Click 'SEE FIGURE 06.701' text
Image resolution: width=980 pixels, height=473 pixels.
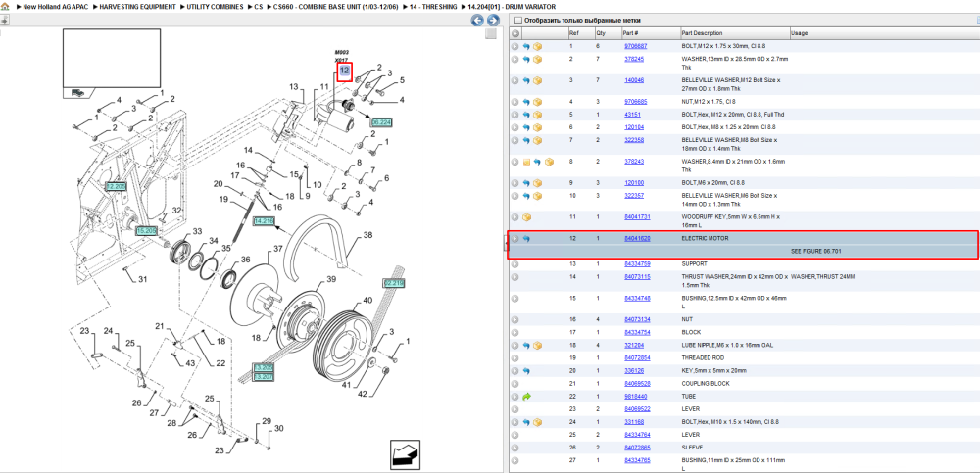point(814,251)
